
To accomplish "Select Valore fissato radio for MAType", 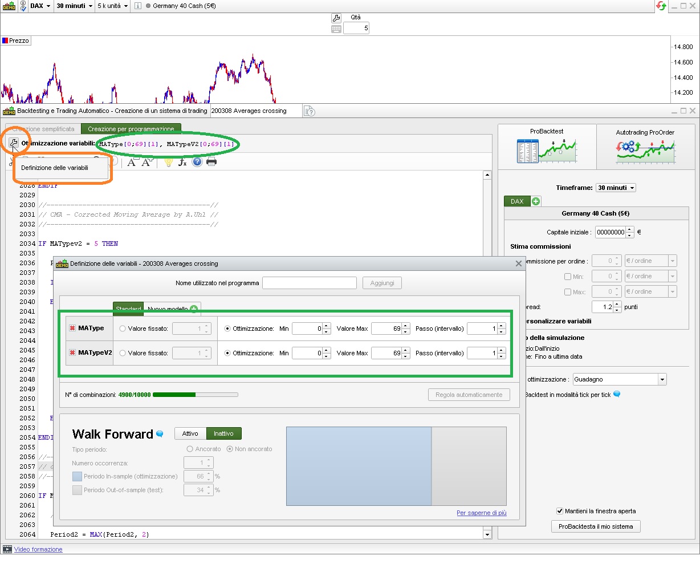I will tap(123, 329).
